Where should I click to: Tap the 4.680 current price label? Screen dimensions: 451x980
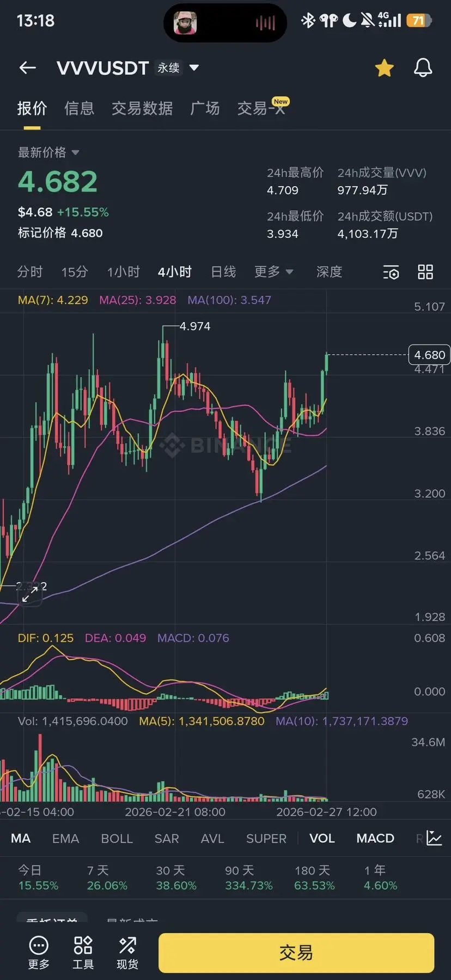click(x=429, y=355)
